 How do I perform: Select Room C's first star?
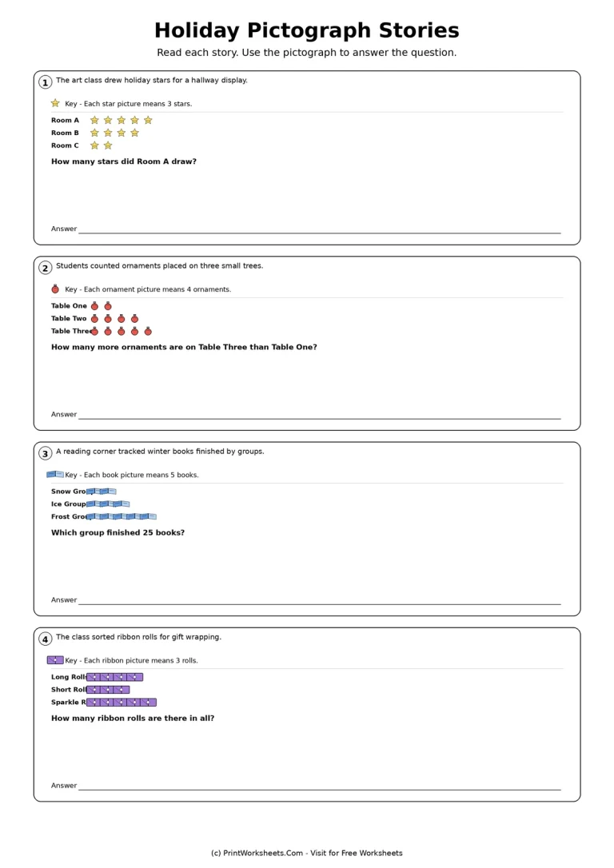click(x=94, y=145)
